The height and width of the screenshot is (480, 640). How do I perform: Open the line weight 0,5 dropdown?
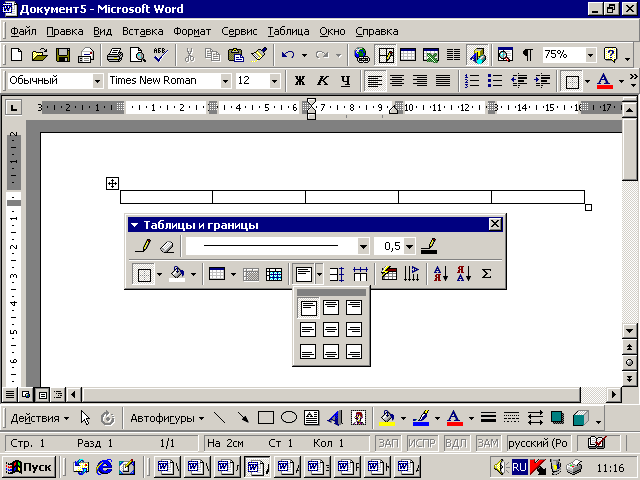tap(409, 247)
